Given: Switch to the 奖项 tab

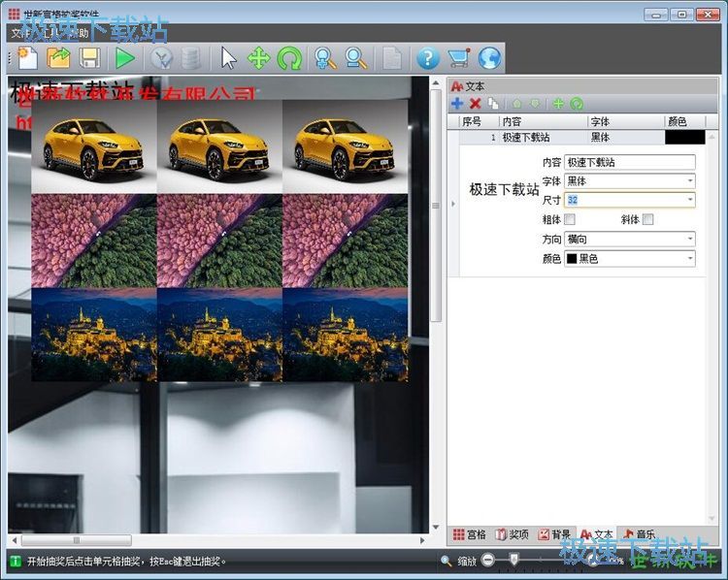Looking at the screenshot, I should point(512,534).
